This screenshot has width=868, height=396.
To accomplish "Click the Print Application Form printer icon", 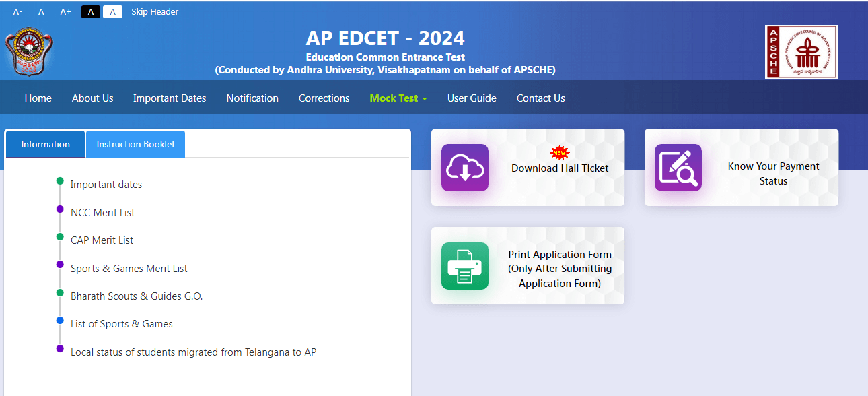I will (465, 266).
